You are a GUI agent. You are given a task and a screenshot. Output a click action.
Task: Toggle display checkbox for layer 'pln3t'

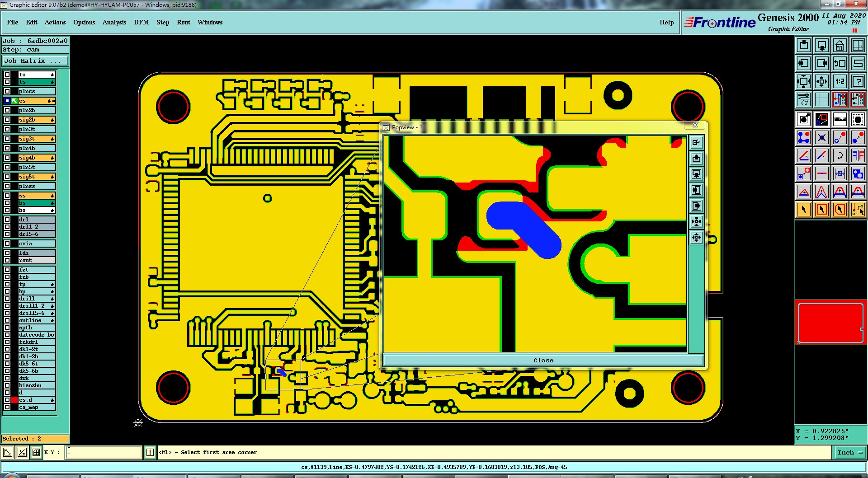point(7,129)
